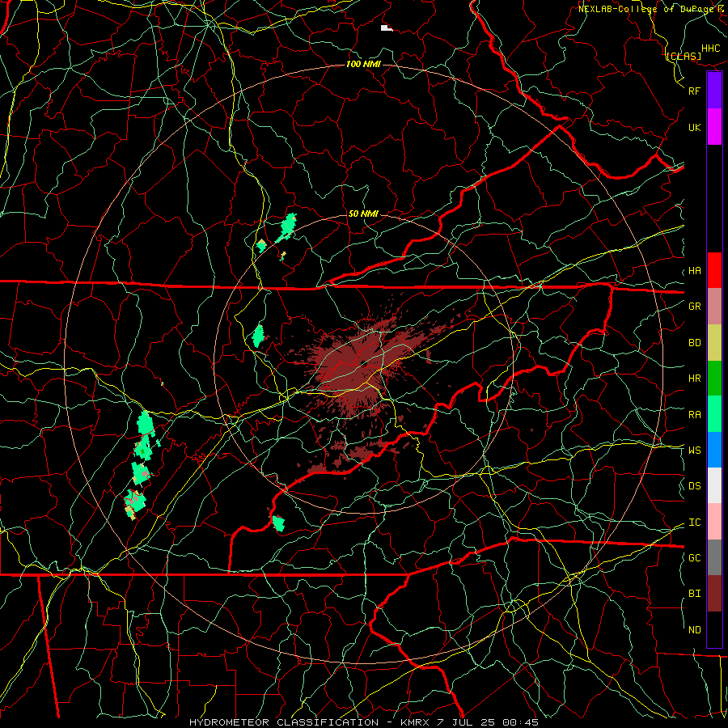Click the gray GC ground clutter swatch
Image resolution: width=728 pixels, height=728 pixels.
(714, 557)
